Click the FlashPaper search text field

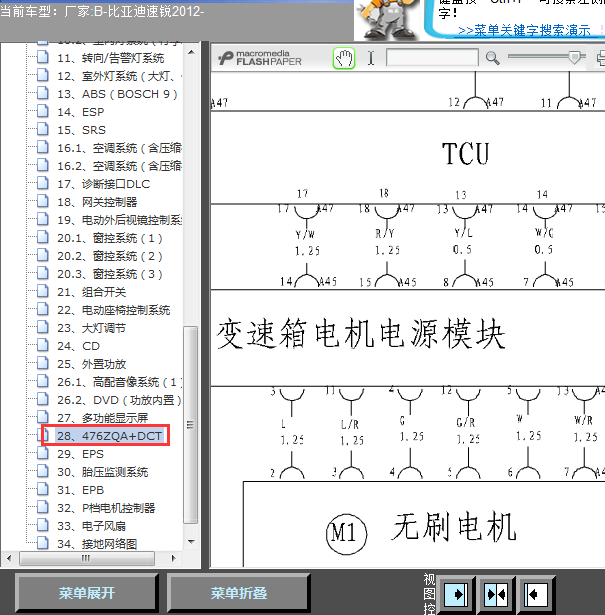pyautogui.click(x=432, y=58)
